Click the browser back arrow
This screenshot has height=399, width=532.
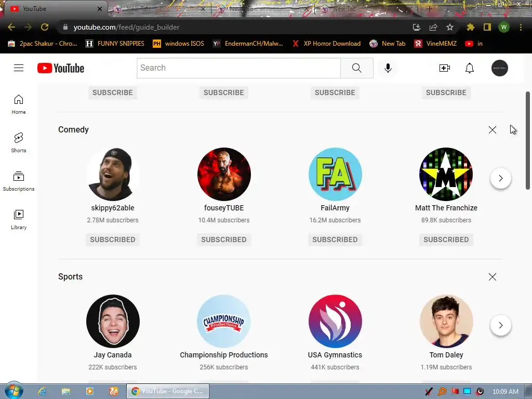[11, 27]
